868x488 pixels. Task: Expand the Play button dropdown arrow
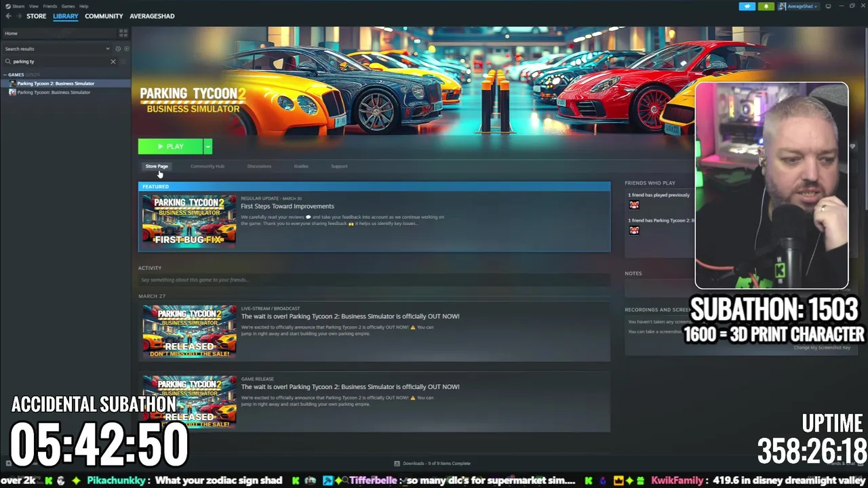pyautogui.click(x=208, y=146)
